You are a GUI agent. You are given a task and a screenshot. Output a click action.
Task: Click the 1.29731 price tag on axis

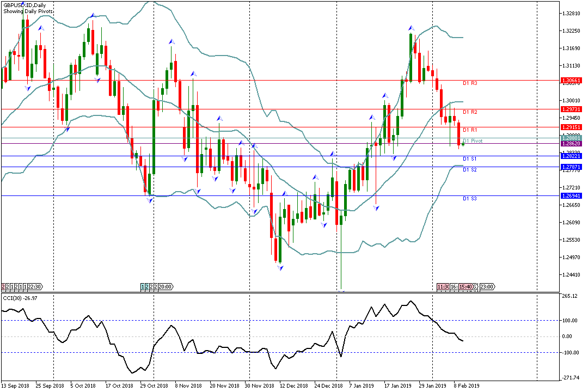(571, 109)
